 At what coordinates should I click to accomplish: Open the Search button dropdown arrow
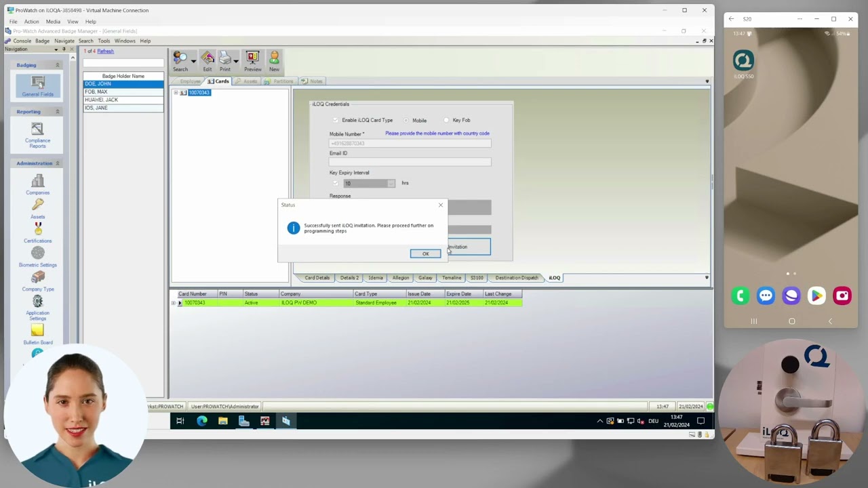[193, 61]
